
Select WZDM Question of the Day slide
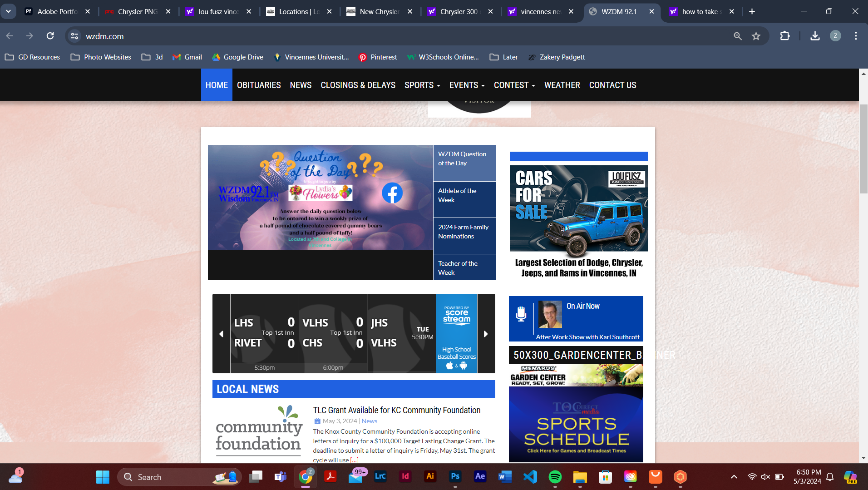tap(464, 163)
